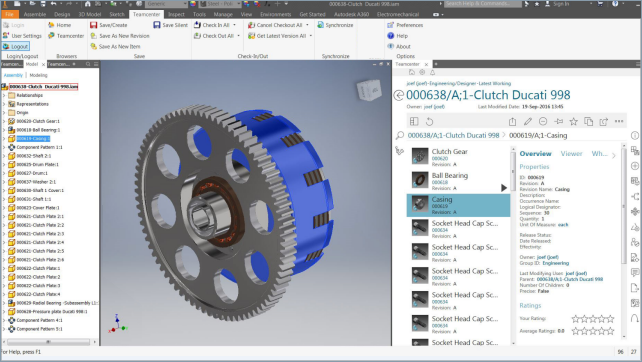Click the layout panel icon in toolbar
Screen dimensions: 642x362
[414, 122]
